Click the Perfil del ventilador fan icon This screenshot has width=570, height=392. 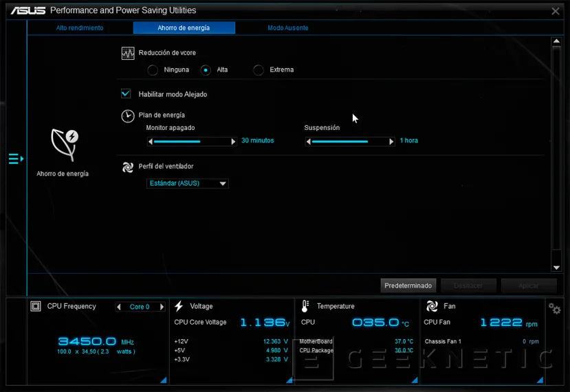coord(128,167)
